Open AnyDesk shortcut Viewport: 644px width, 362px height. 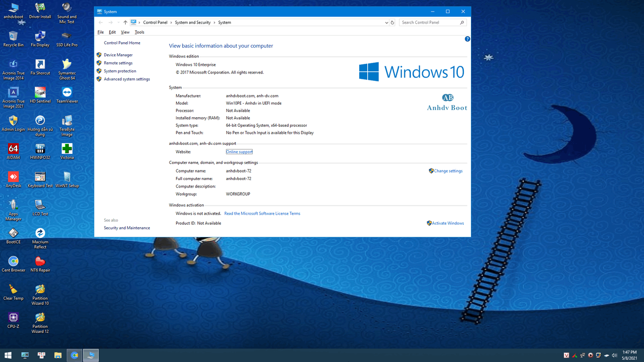[13, 180]
